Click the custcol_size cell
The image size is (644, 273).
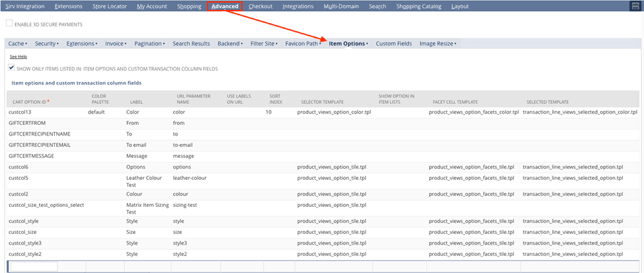click(x=22, y=232)
